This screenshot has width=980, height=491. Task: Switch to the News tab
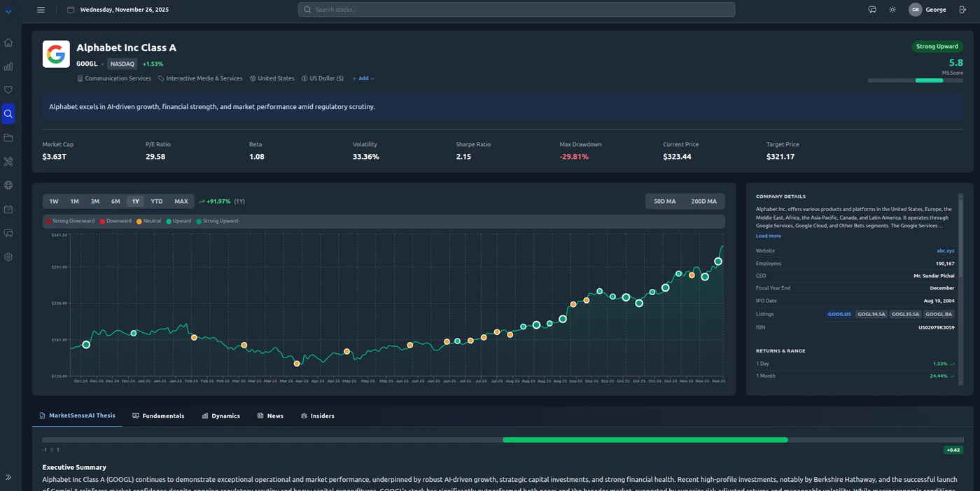(270, 416)
